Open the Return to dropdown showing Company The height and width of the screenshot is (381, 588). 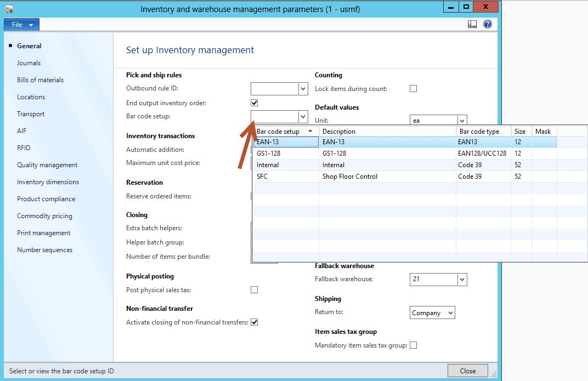pos(450,312)
